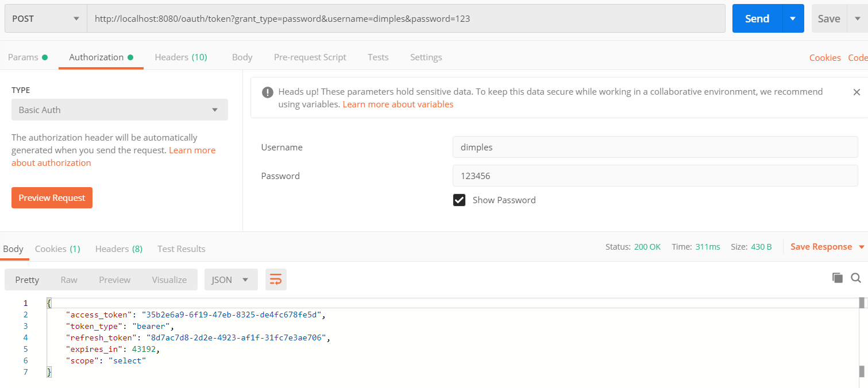Open the Cookies link
Viewport: 868px width, 388px height.
click(824, 57)
